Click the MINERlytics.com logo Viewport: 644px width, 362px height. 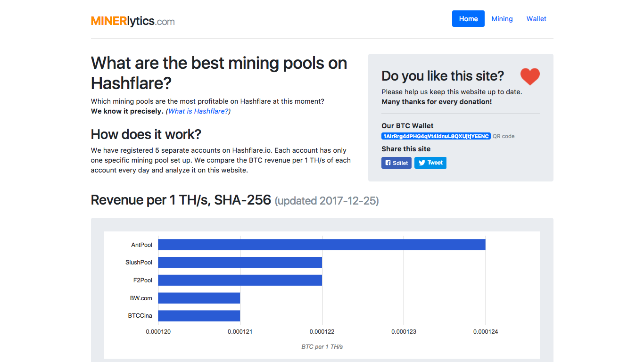tap(133, 21)
